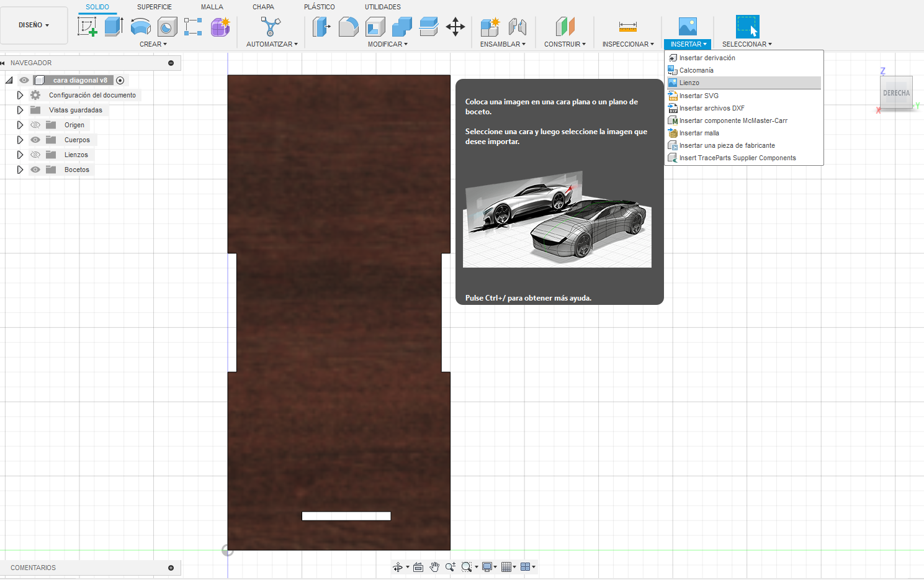Open the DISEÑO workspace dropdown
The width and height of the screenshot is (924, 580).
coord(34,25)
